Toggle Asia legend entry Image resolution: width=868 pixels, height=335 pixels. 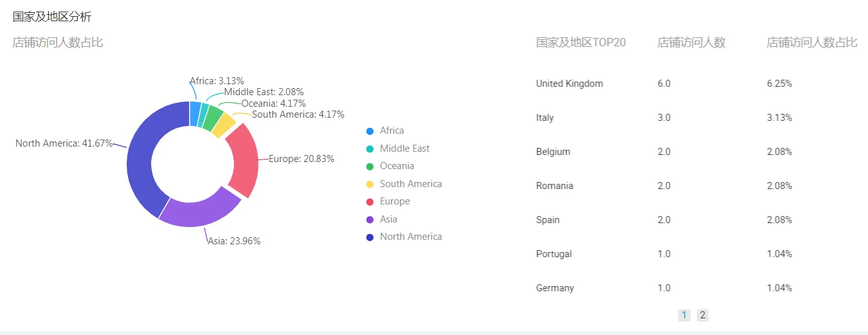(388, 219)
